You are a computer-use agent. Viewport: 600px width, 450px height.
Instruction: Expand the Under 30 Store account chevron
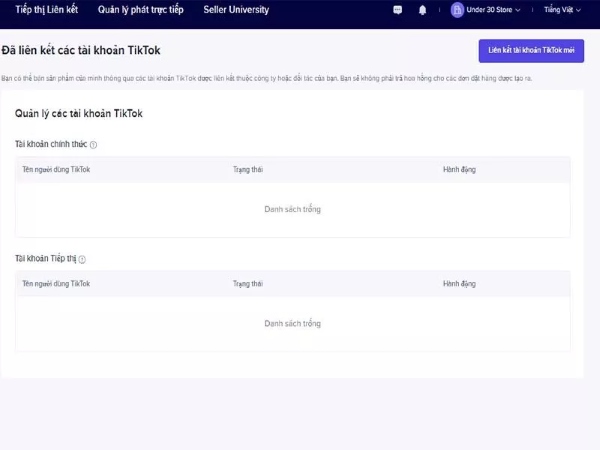pos(517,10)
